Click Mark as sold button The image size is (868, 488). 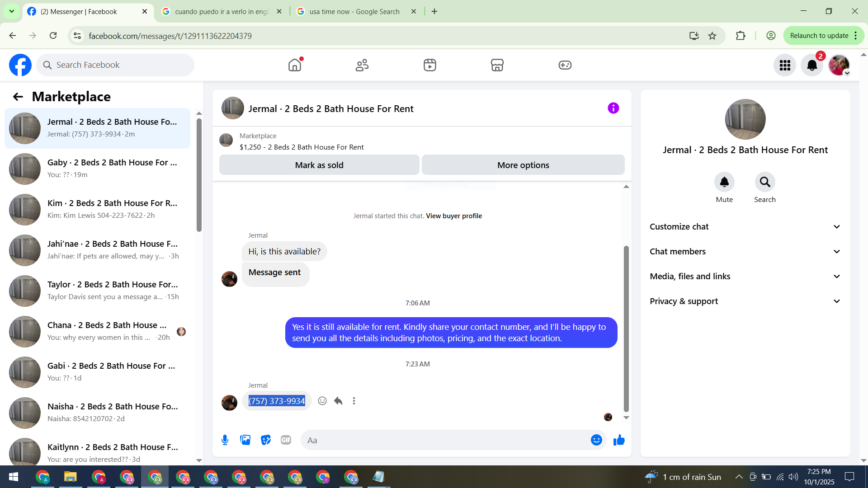(x=319, y=165)
